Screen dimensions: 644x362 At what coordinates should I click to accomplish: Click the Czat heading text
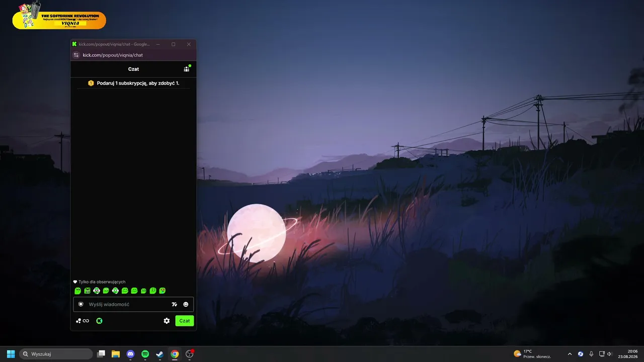pos(133,69)
